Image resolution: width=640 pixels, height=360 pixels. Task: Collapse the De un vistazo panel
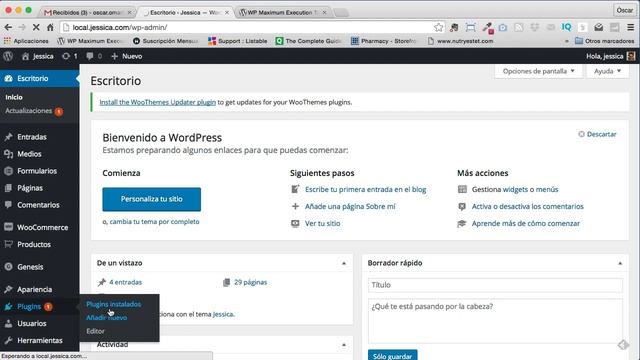(x=344, y=263)
